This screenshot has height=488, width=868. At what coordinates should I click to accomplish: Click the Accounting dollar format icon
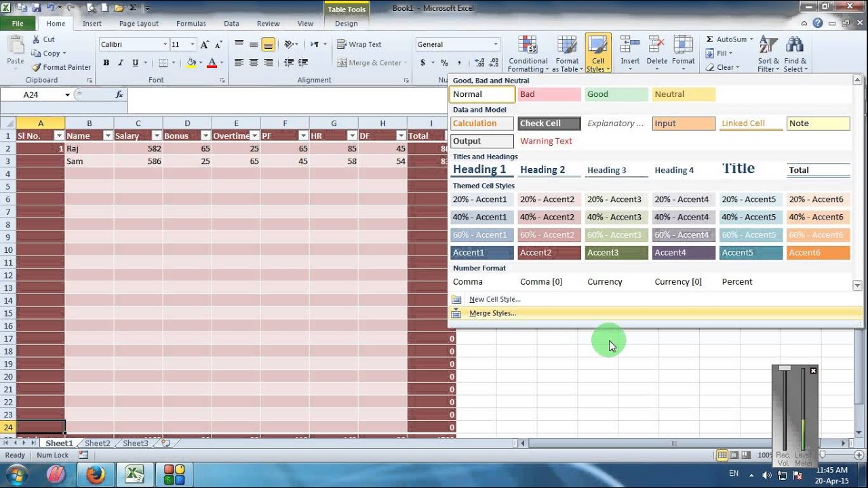point(423,63)
